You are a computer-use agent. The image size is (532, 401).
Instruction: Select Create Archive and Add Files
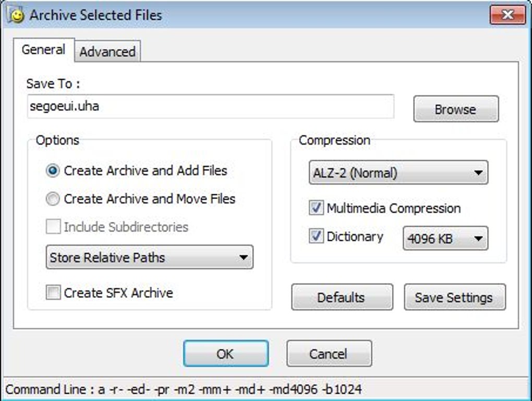click(x=53, y=171)
